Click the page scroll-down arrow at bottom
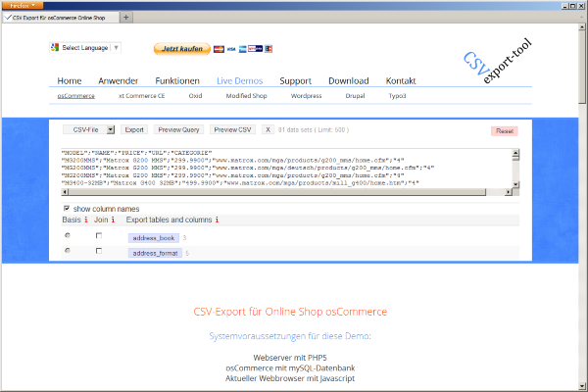 (x=582, y=386)
